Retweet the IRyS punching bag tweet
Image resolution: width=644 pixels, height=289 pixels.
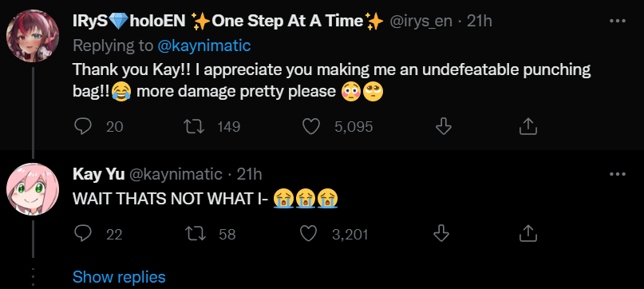click(x=194, y=127)
